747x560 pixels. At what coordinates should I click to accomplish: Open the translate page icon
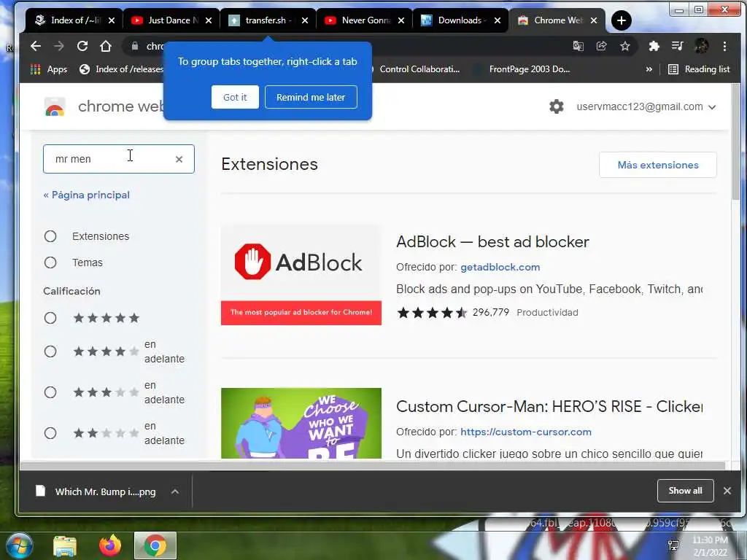point(578,46)
